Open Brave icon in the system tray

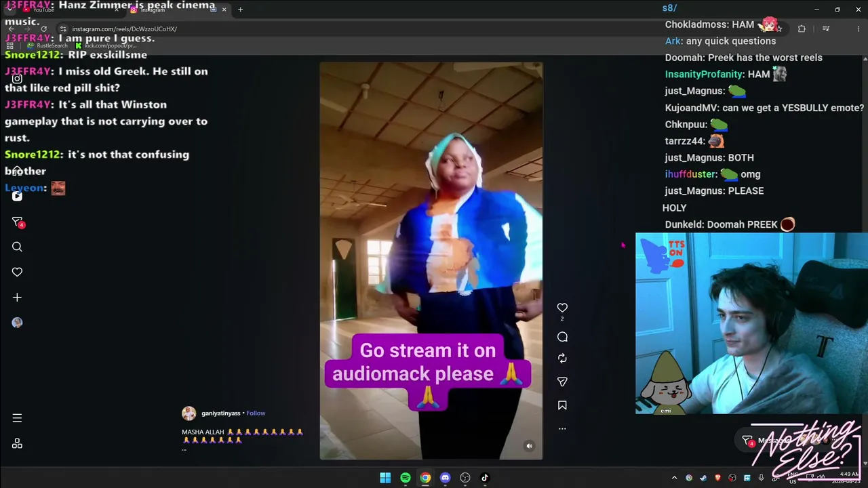[x=717, y=478]
